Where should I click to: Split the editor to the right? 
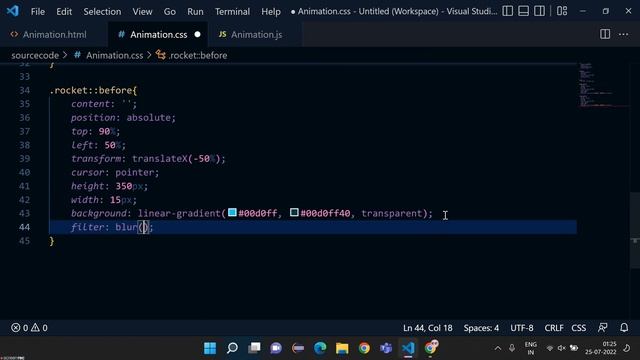point(605,34)
